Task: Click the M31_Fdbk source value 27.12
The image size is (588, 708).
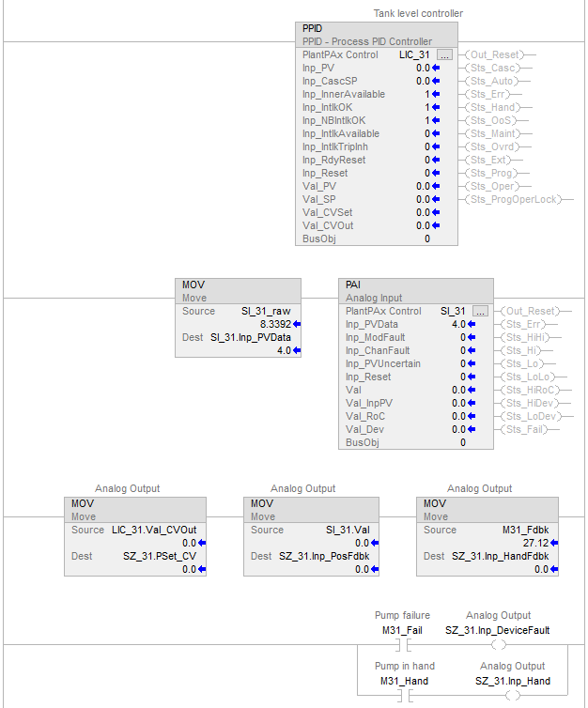Action: pos(536,543)
